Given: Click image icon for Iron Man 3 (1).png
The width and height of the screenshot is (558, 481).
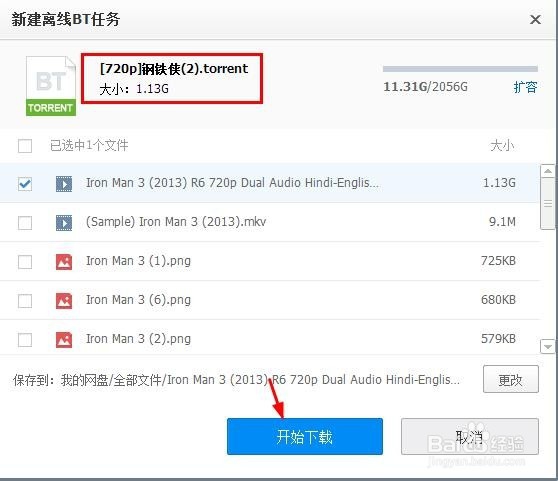Looking at the screenshot, I should [x=64, y=262].
